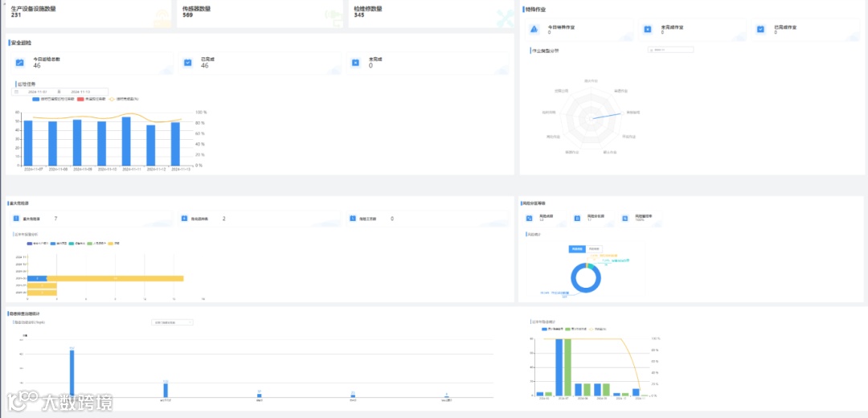The width and height of the screenshot is (868, 418).
Task: Click the 已完成 checkmark calendar icon
Action: pyautogui.click(x=187, y=63)
